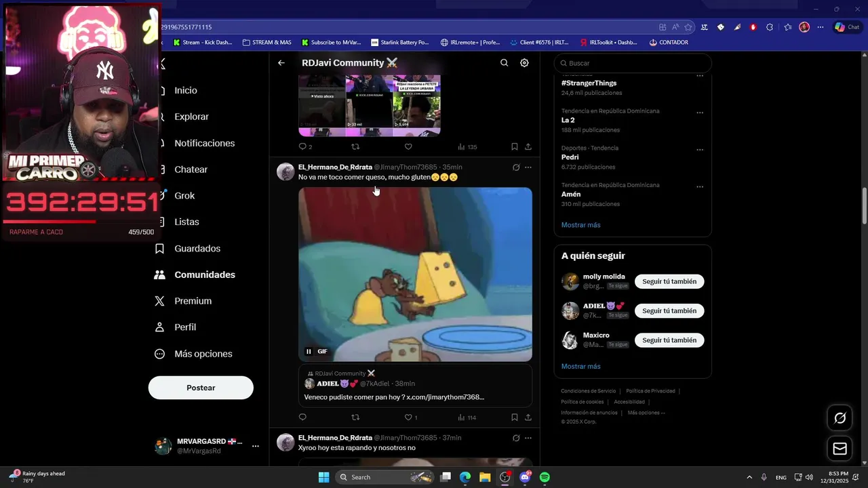Open Copilot Chat button in browser
Image resolution: width=868 pixels, height=488 pixels.
tap(848, 27)
